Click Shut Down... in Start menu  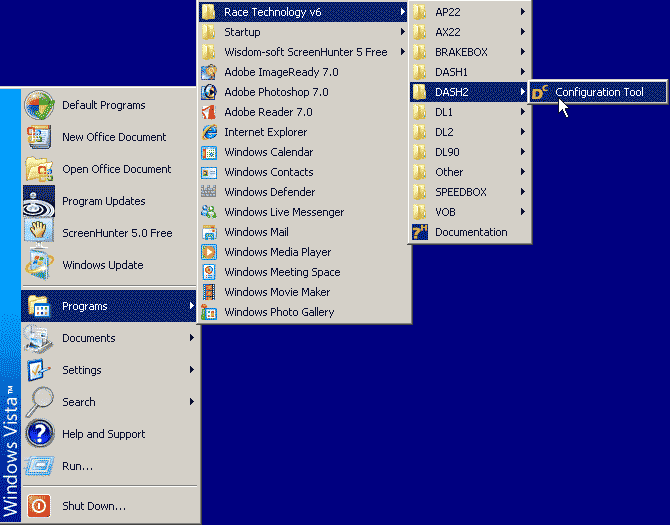tap(93, 506)
